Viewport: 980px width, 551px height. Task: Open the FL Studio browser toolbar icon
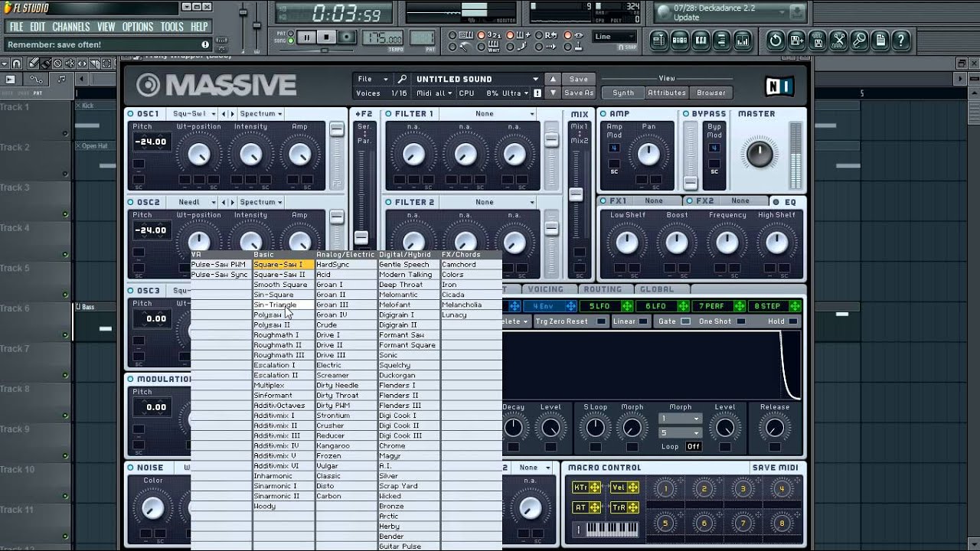pos(721,41)
